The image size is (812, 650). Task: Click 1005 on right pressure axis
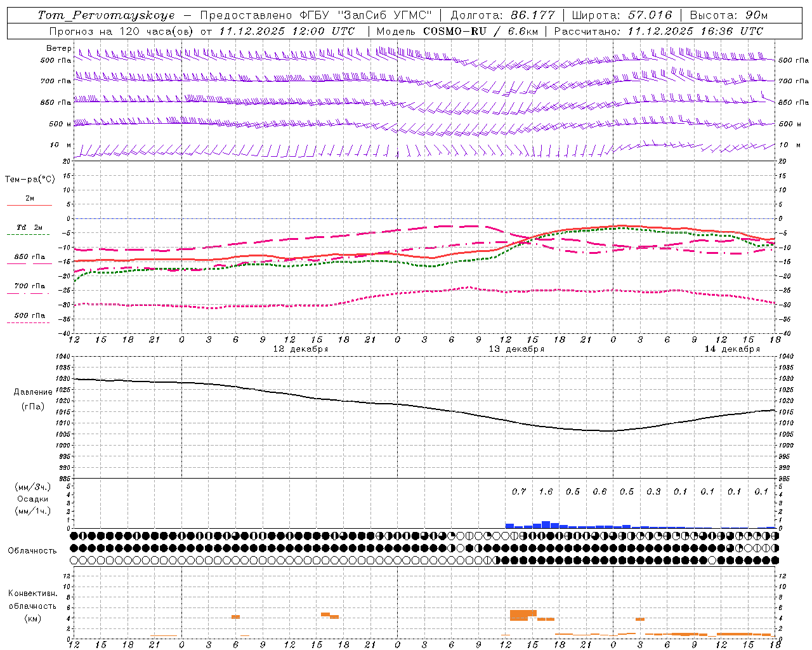786,434
